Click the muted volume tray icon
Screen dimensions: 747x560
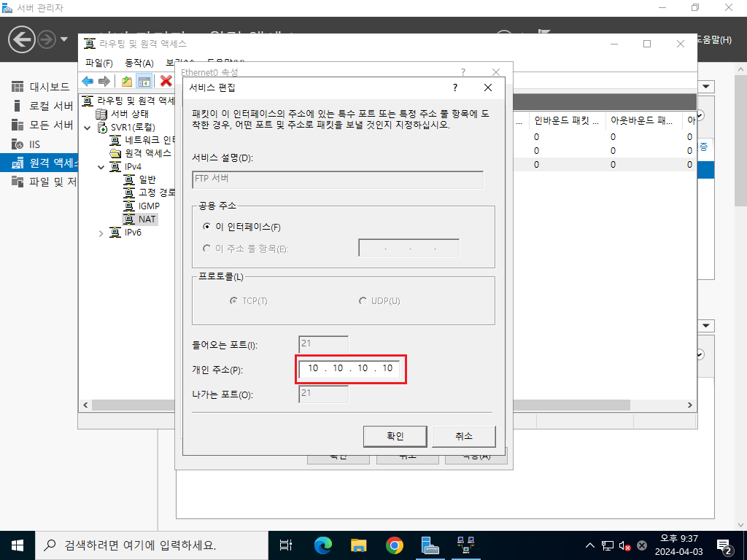[x=624, y=545]
